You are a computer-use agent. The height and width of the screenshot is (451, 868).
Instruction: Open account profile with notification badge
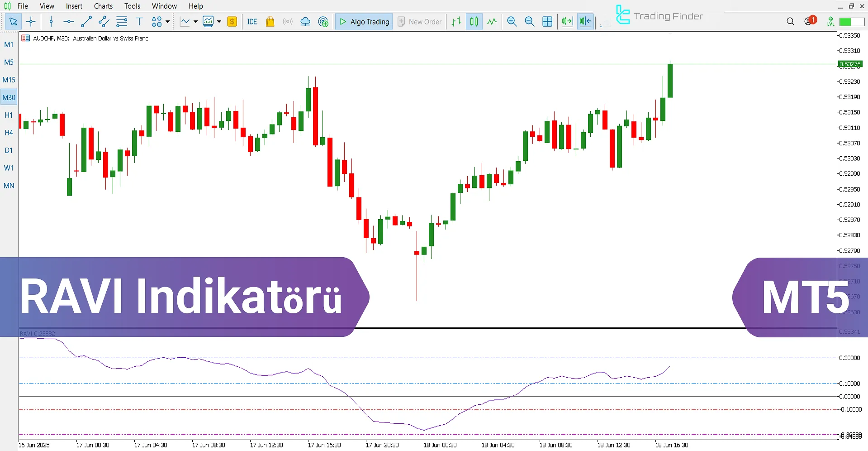point(810,21)
